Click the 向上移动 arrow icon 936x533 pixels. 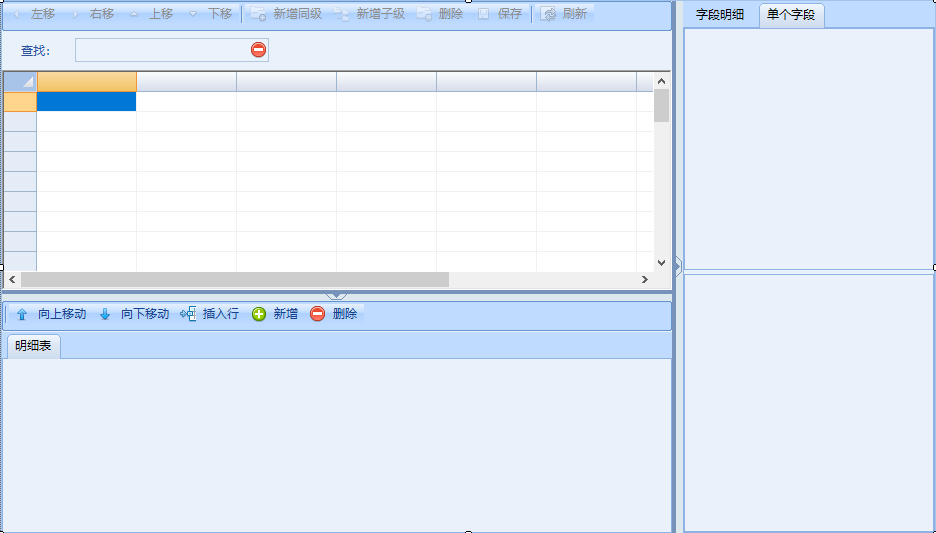[22, 315]
